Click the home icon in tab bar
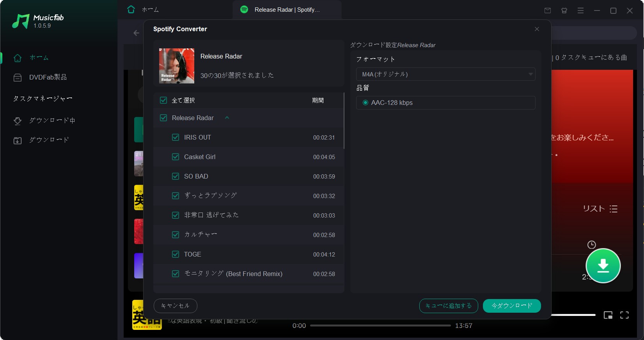644x340 pixels. pos(131,9)
